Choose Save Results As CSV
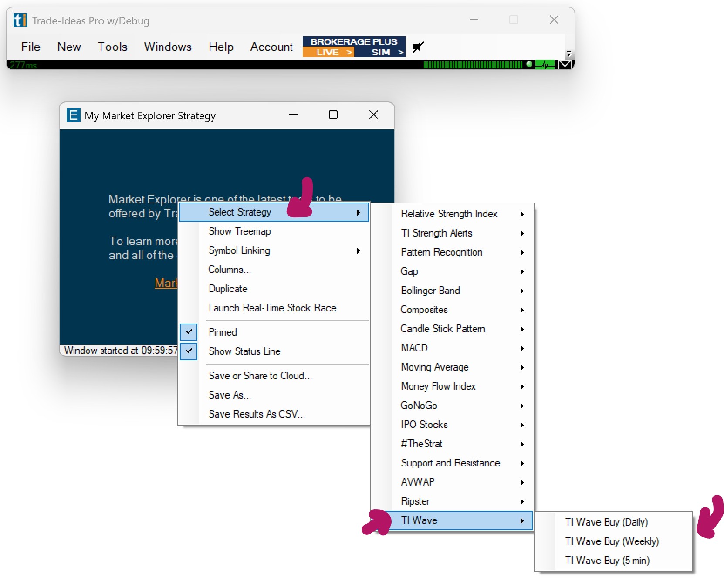Screen dimensions: 724x588 coord(257,414)
